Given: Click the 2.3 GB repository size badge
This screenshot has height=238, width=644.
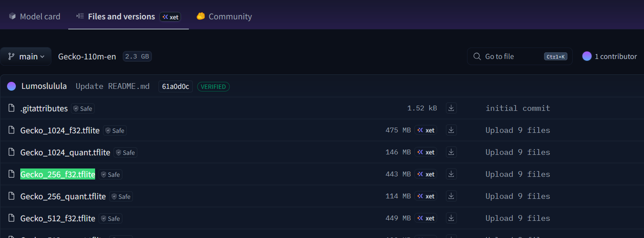Looking at the screenshot, I should 137,56.
